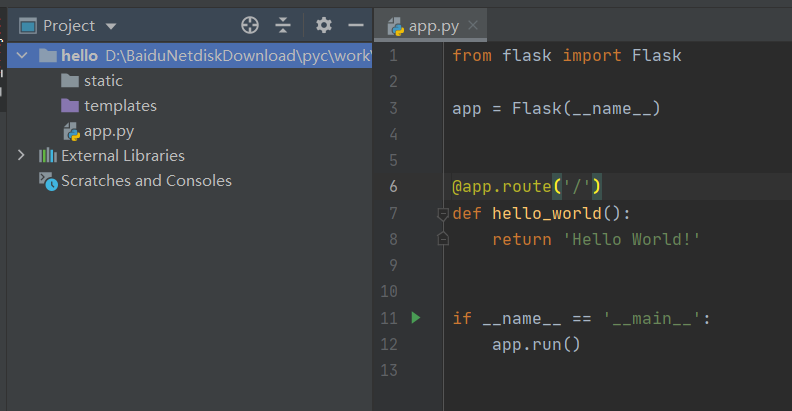Click the External Libraries bars icon

[x=48, y=155]
